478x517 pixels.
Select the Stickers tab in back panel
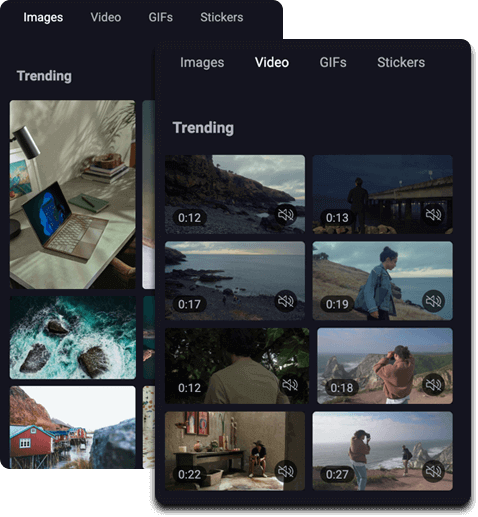click(222, 17)
